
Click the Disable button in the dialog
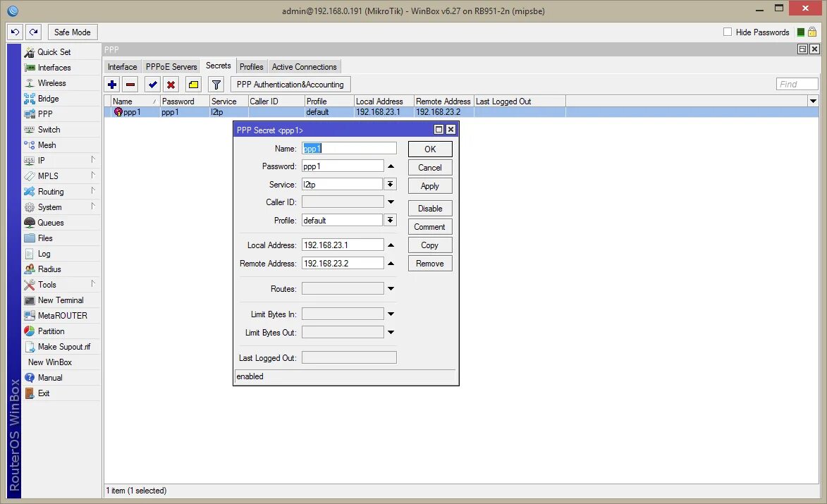tap(430, 208)
